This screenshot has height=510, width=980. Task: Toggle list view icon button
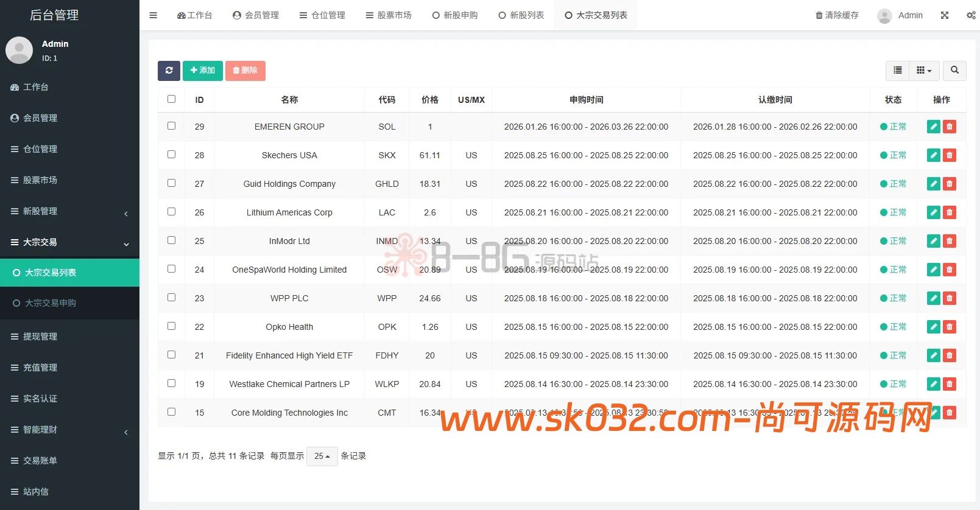coord(897,71)
